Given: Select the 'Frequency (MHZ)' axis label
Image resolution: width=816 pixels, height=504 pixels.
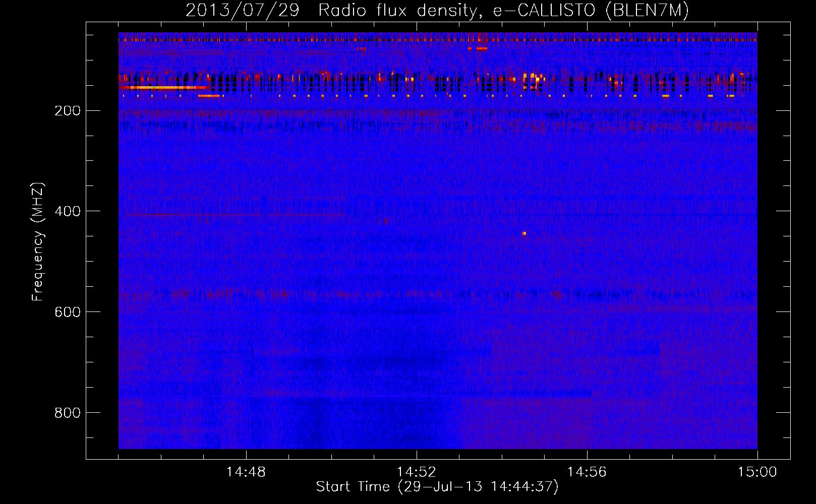Looking at the screenshot, I should click(38, 242).
